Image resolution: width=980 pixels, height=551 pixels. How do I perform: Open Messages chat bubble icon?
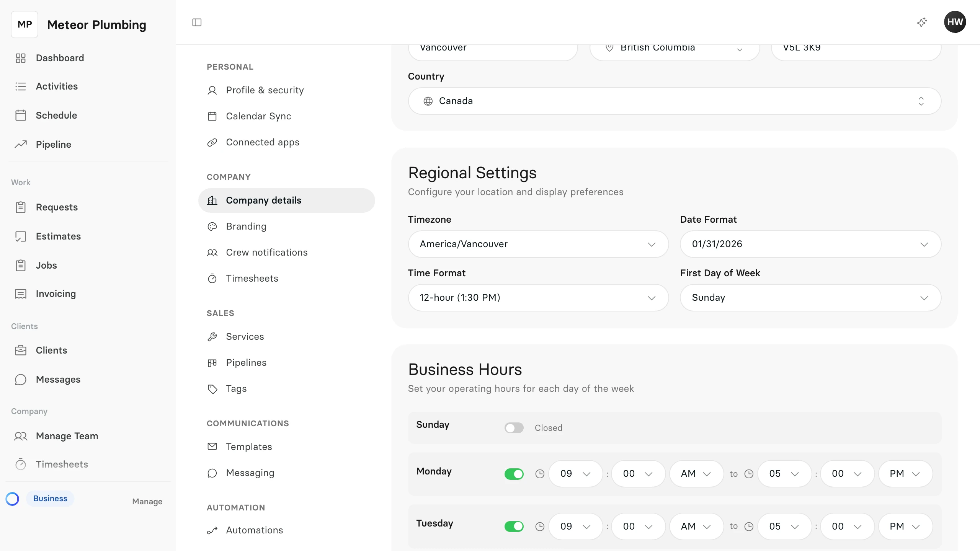21,379
